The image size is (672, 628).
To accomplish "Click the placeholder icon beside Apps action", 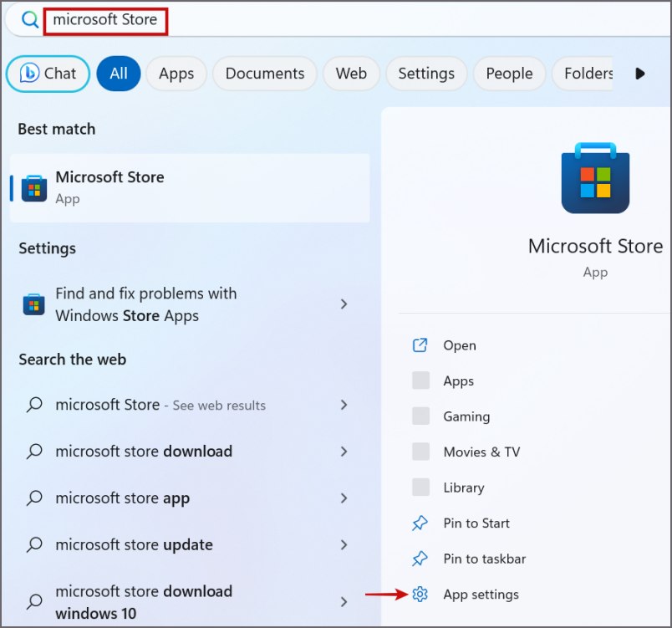I will [x=421, y=380].
